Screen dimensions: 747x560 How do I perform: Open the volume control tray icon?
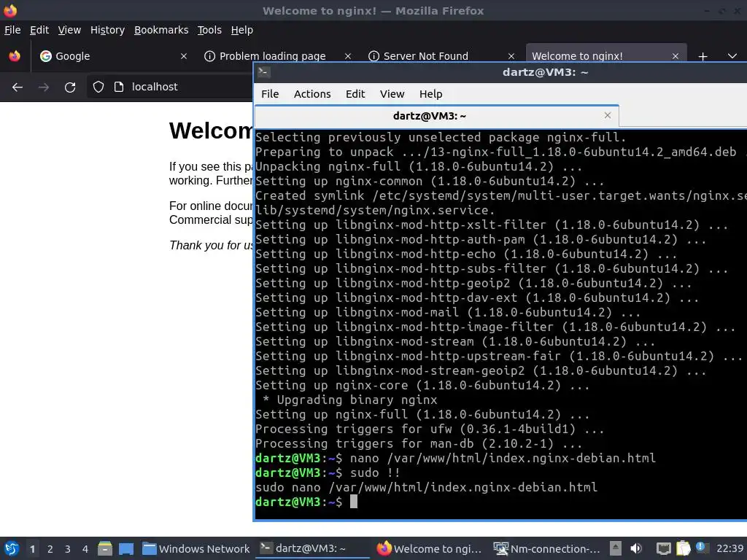636,548
